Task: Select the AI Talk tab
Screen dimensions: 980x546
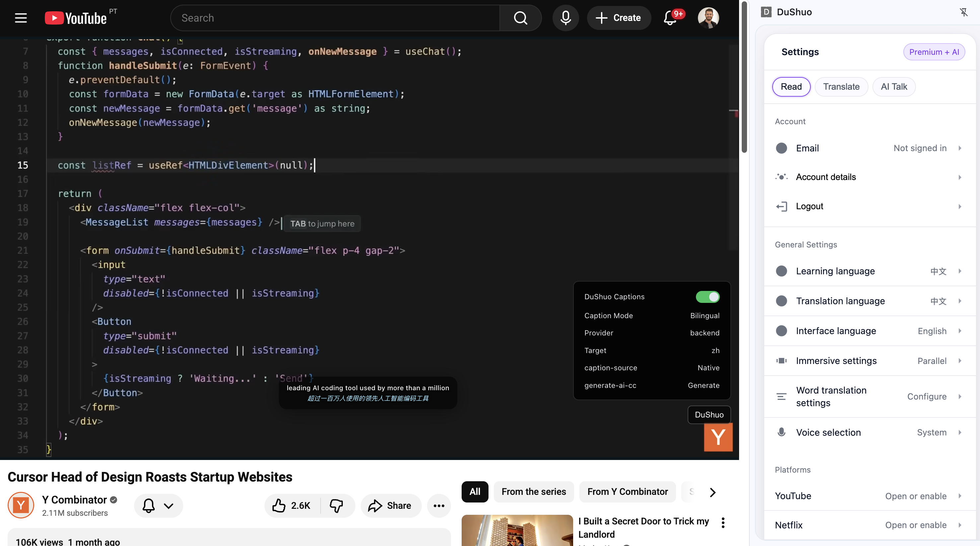Action: [894, 87]
